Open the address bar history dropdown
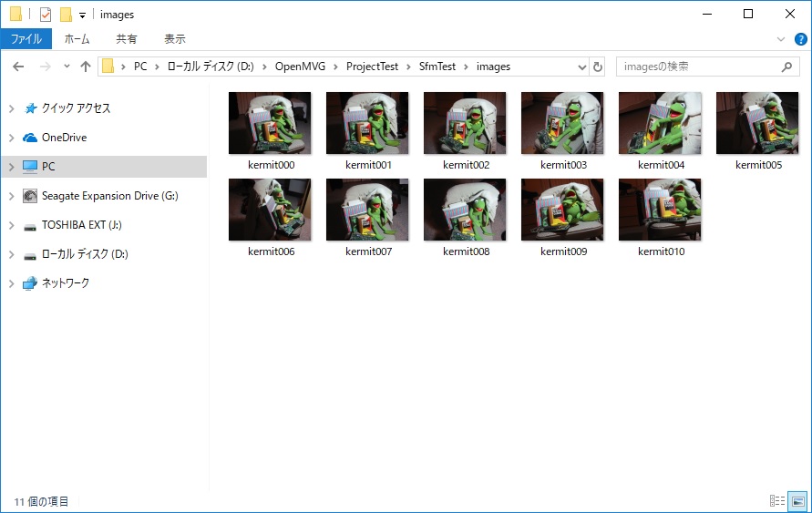The image size is (812, 513). (x=582, y=67)
